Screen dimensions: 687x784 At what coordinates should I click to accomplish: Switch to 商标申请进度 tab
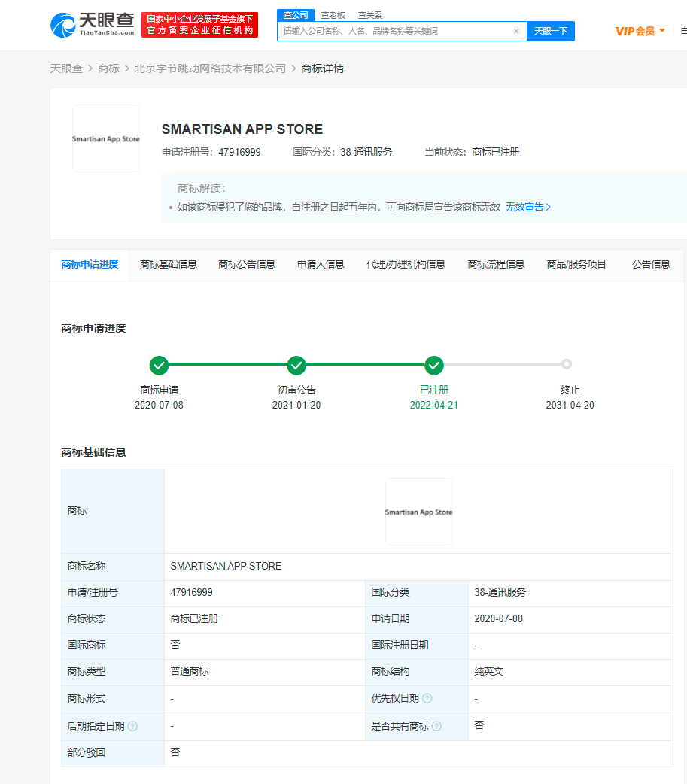click(90, 265)
